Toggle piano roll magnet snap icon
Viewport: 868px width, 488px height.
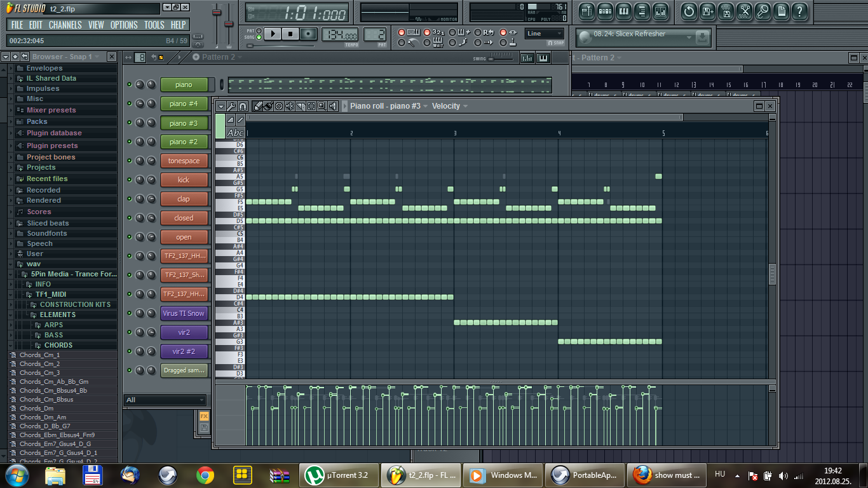pos(242,106)
